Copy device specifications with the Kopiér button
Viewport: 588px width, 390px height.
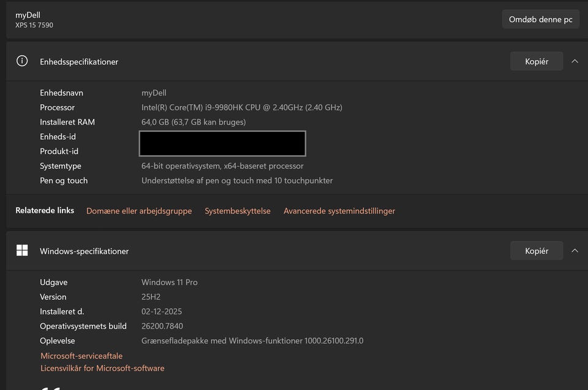tap(536, 61)
